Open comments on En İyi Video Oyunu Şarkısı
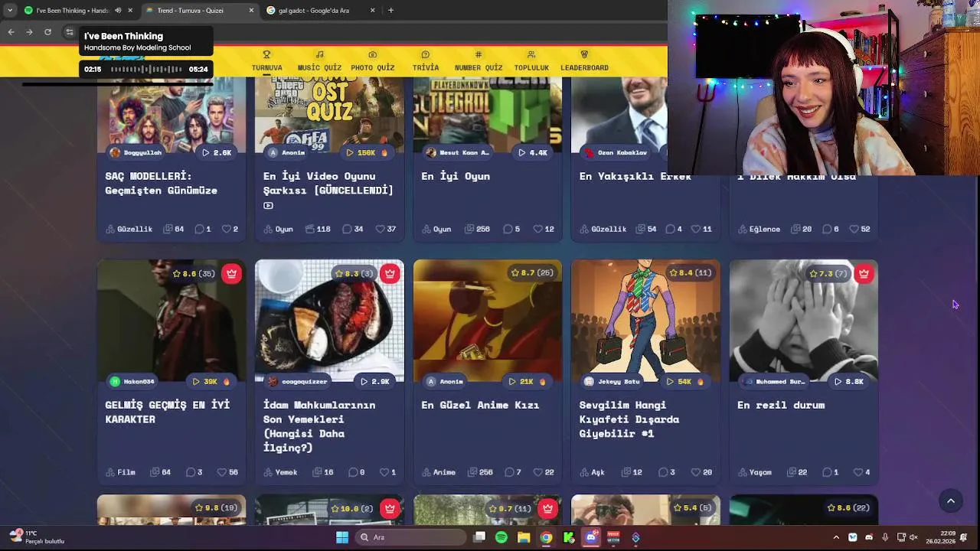 [353, 229]
